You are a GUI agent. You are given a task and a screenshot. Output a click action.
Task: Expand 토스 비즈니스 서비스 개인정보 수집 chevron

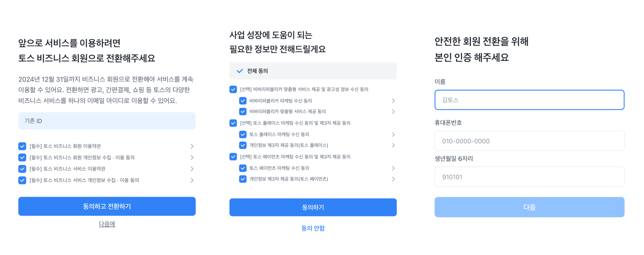pos(192,180)
